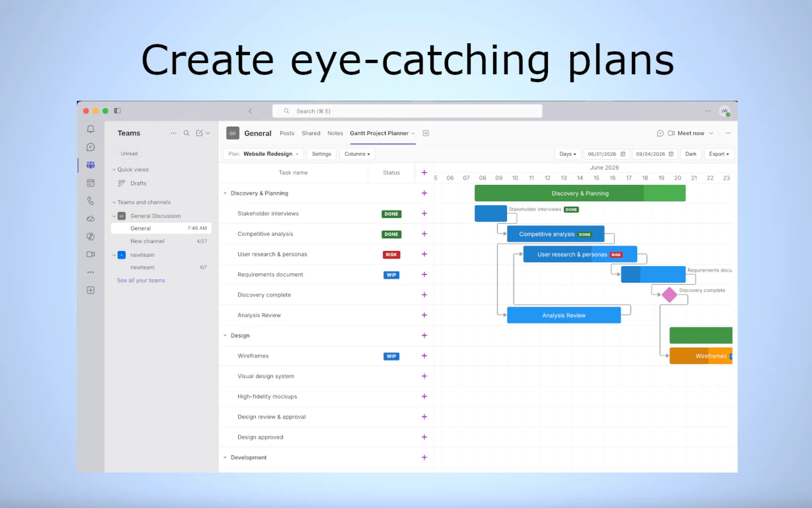This screenshot has width=812, height=508.
Task: Open channel more options ellipsis
Action: tap(728, 133)
